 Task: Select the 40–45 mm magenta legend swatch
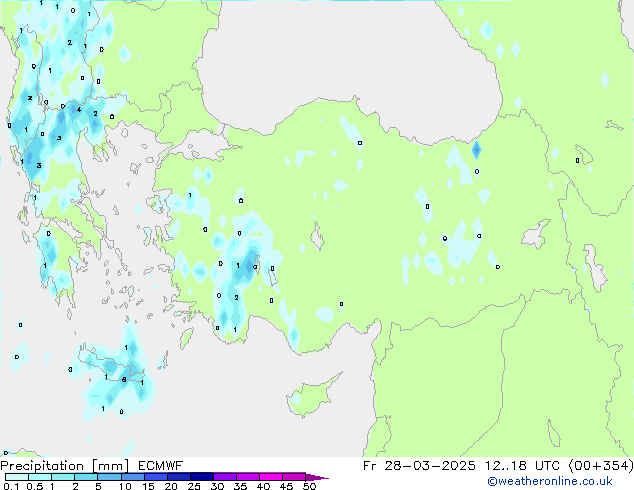(x=271, y=477)
